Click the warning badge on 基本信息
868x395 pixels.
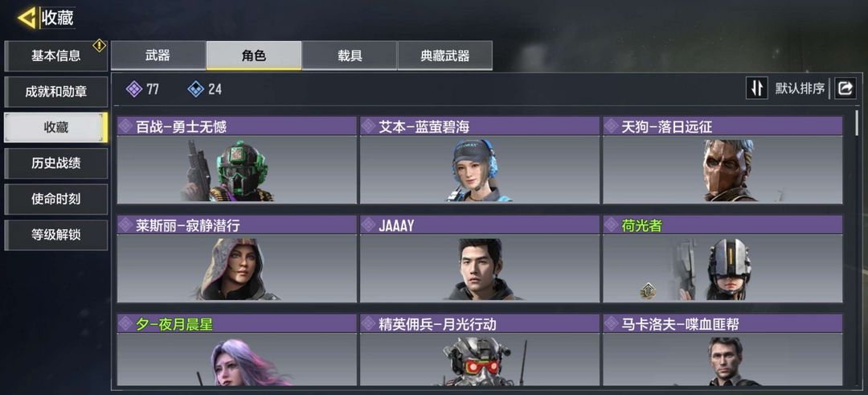click(x=99, y=45)
